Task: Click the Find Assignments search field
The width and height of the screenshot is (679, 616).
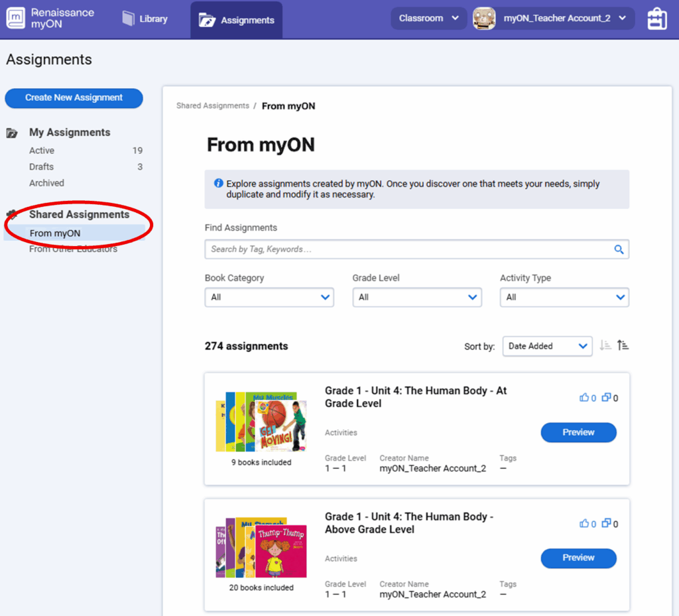Action: pyautogui.click(x=398, y=249)
